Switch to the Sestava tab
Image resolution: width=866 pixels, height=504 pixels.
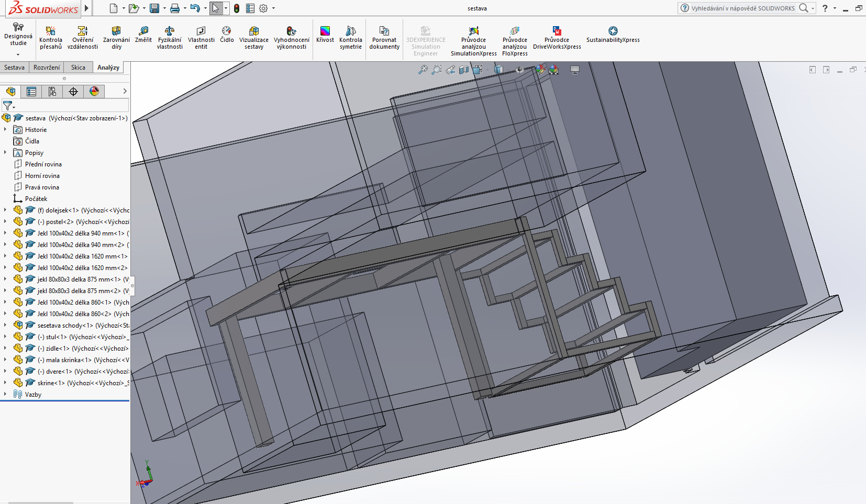[14, 68]
